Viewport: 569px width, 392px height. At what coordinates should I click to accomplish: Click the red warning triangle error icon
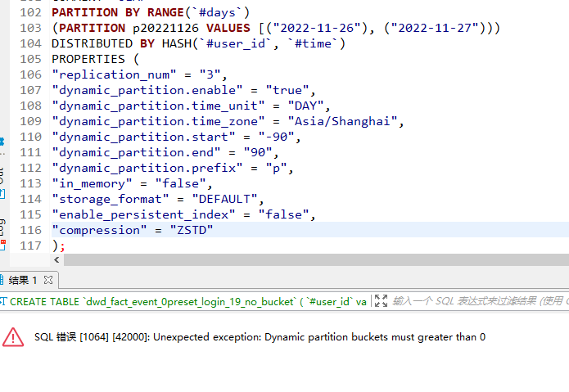point(13,336)
